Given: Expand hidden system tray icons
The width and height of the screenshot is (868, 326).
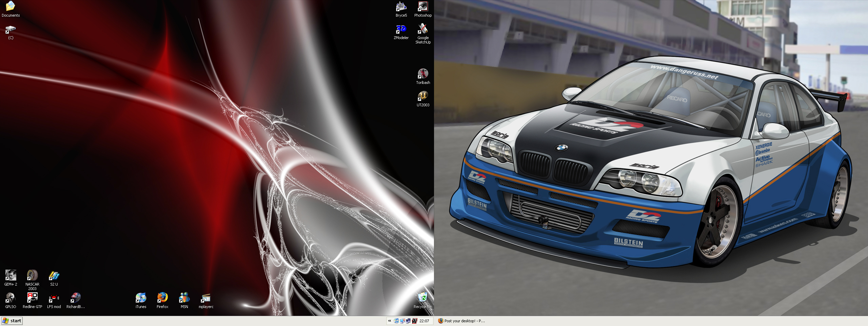Looking at the screenshot, I should [x=390, y=321].
